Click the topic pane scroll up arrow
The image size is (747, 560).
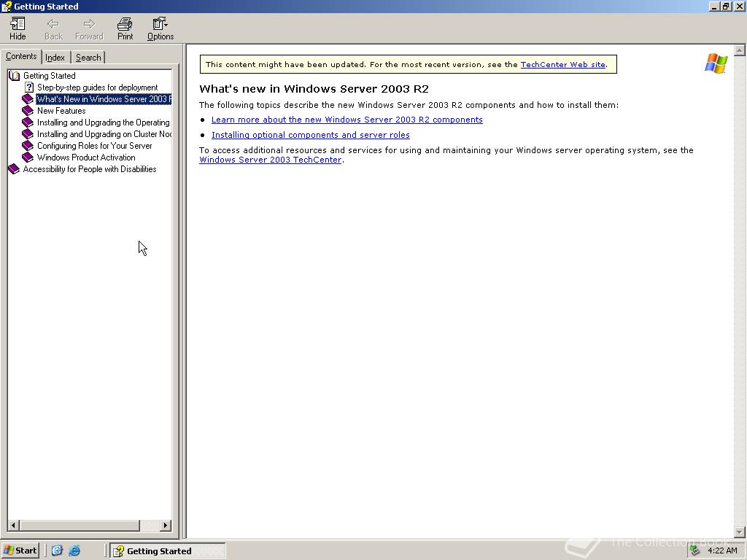(x=740, y=50)
